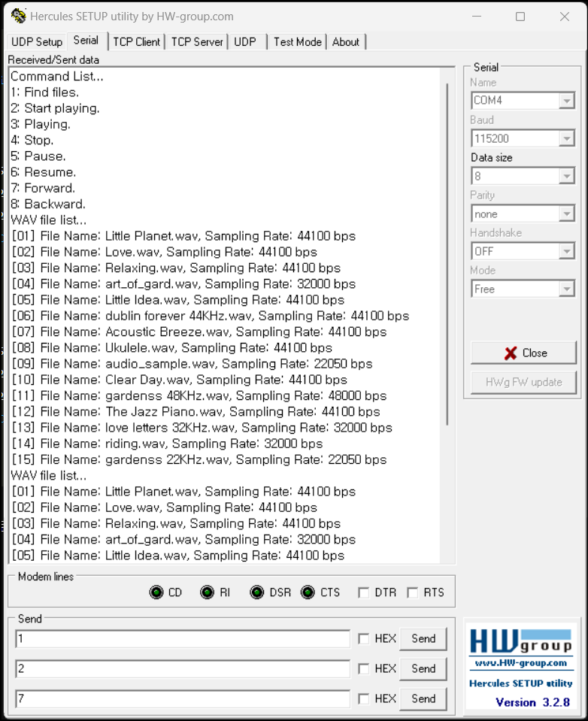
Task: Click The Jazz Piano.wav line
Action: pos(195,411)
